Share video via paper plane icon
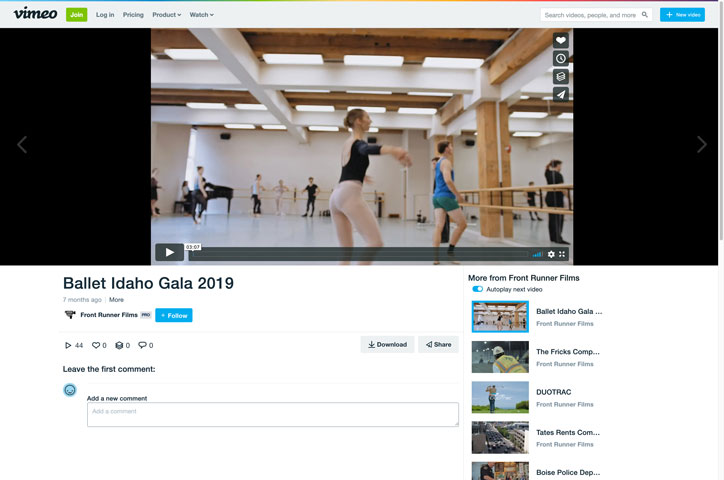This screenshot has height=480, width=724. click(561, 95)
